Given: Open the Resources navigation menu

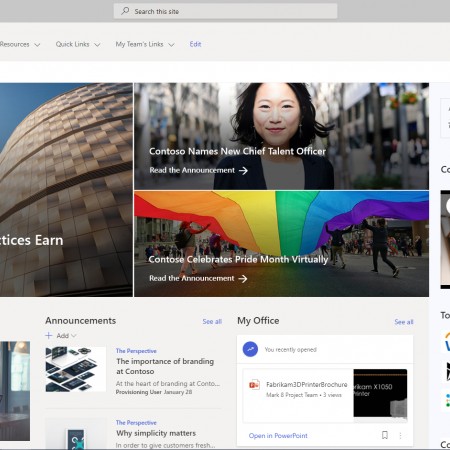Looking at the screenshot, I should 15,44.
